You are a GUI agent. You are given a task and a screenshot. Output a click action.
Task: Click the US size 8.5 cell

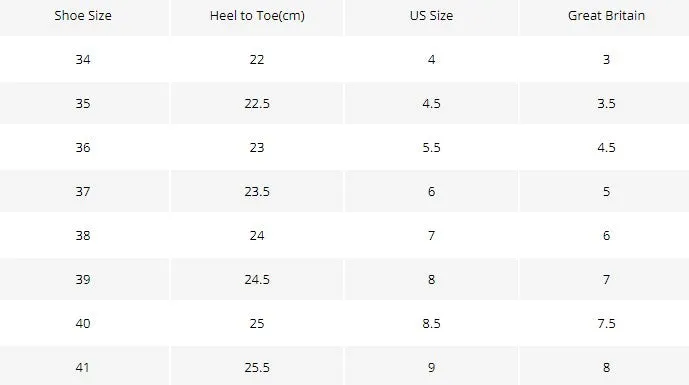[x=431, y=323]
